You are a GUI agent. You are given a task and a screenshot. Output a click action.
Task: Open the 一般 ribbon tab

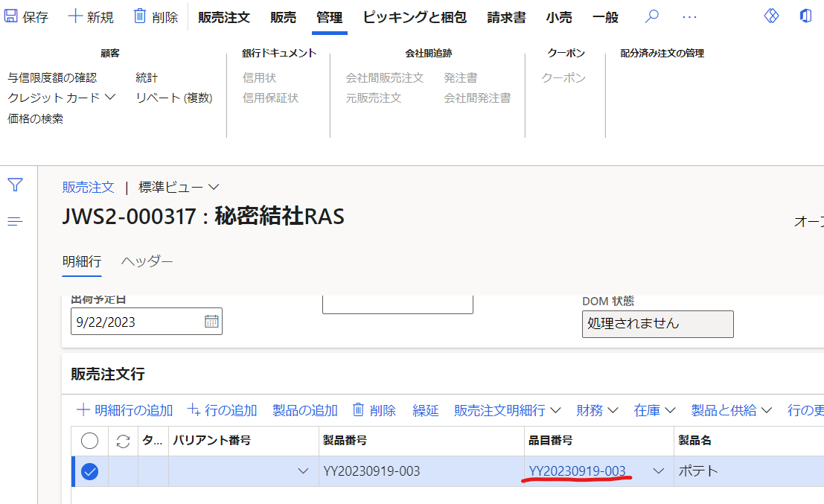coord(605,17)
